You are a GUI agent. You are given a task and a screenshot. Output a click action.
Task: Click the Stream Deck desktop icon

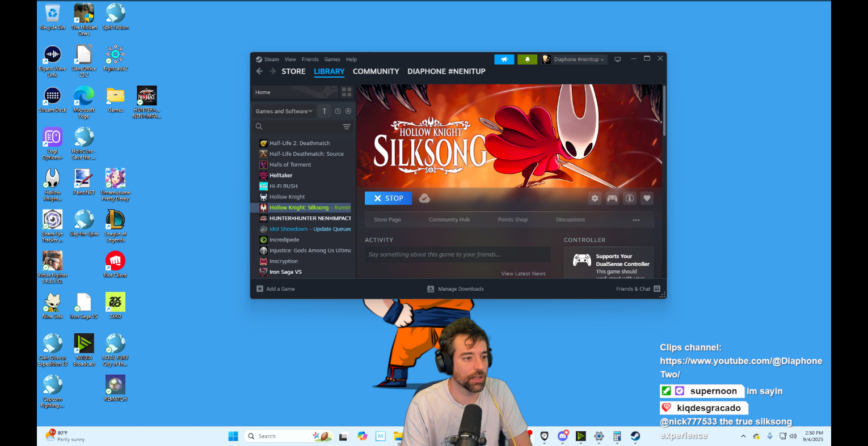(53, 100)
